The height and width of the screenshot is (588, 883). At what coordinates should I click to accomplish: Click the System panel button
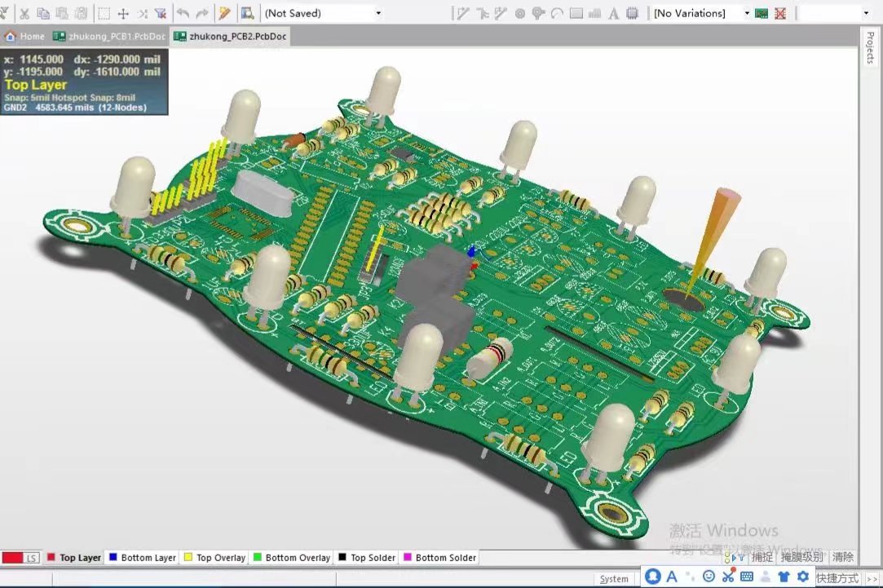click(614, 579)
